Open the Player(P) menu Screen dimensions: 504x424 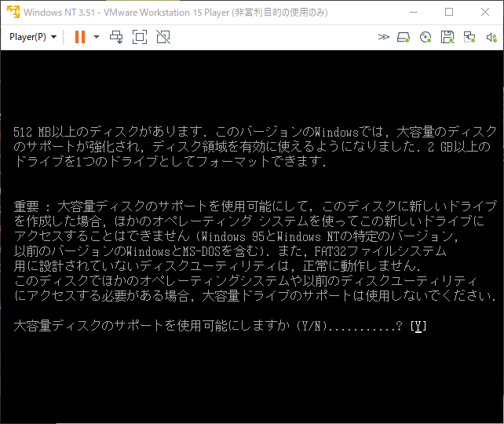click(x=33, y=37)
